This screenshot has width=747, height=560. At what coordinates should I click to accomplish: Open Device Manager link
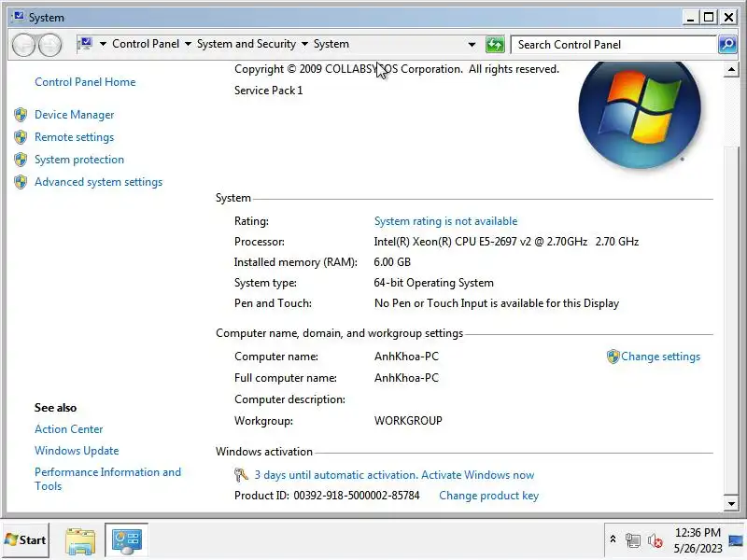click(75, 115)
